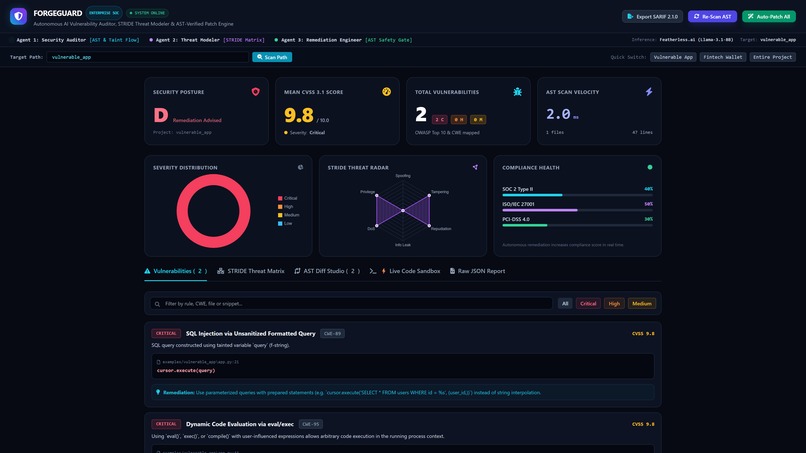Click the SYSTEM ONLINE status badge

click(x=148, y=13)
